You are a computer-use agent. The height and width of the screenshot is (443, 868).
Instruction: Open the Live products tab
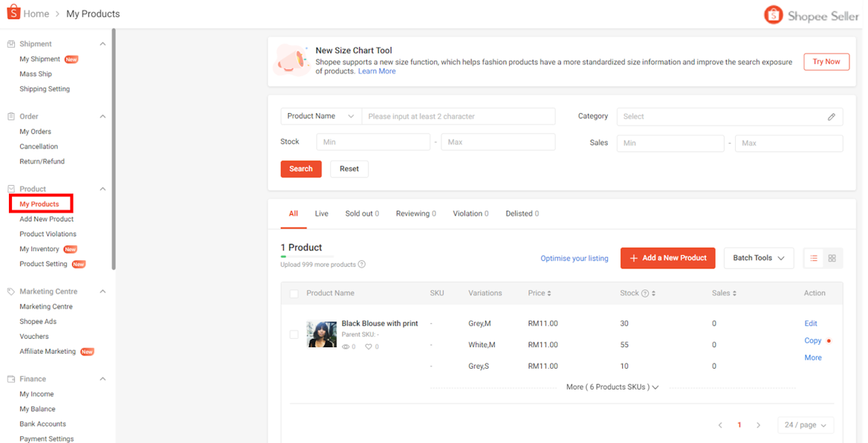pos(321,213)
